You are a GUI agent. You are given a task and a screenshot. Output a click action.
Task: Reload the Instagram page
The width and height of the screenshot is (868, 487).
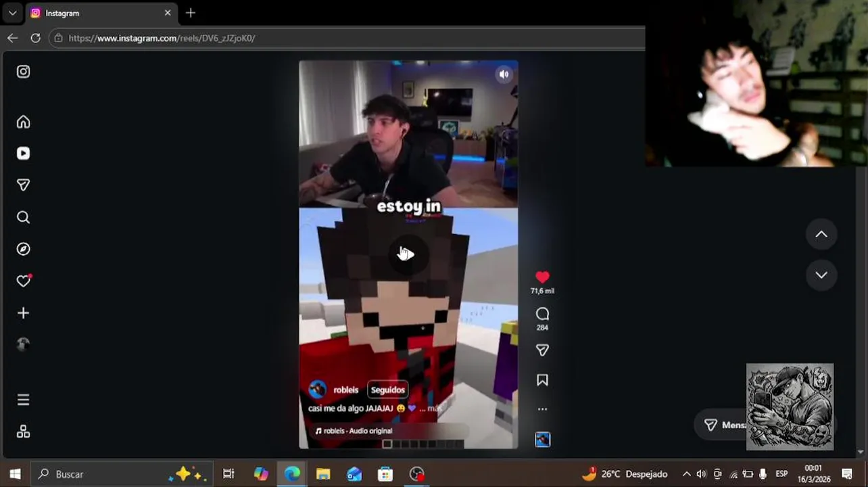coord(35,38)
